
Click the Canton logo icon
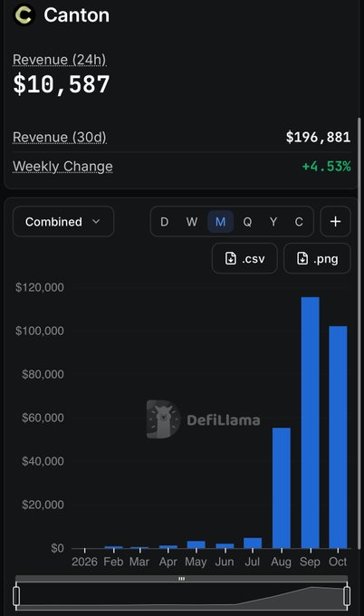[x=24, y=14]
